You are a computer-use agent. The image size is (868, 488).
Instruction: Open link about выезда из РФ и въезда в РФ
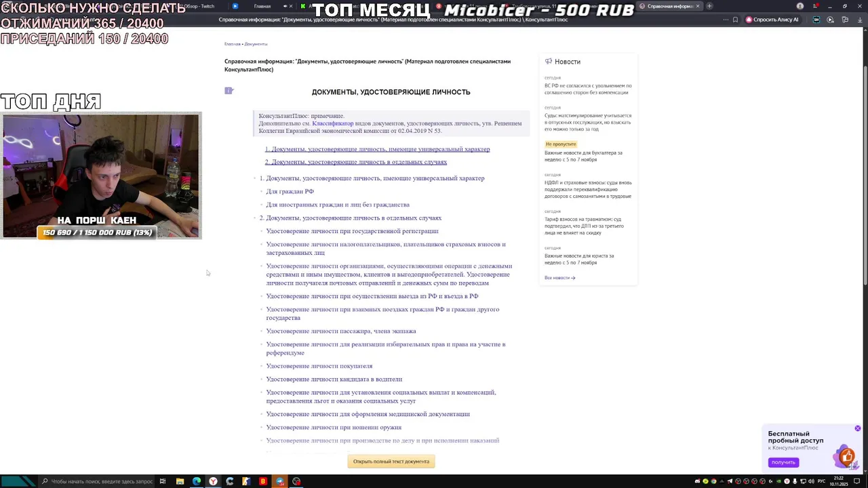coord(372,296)
